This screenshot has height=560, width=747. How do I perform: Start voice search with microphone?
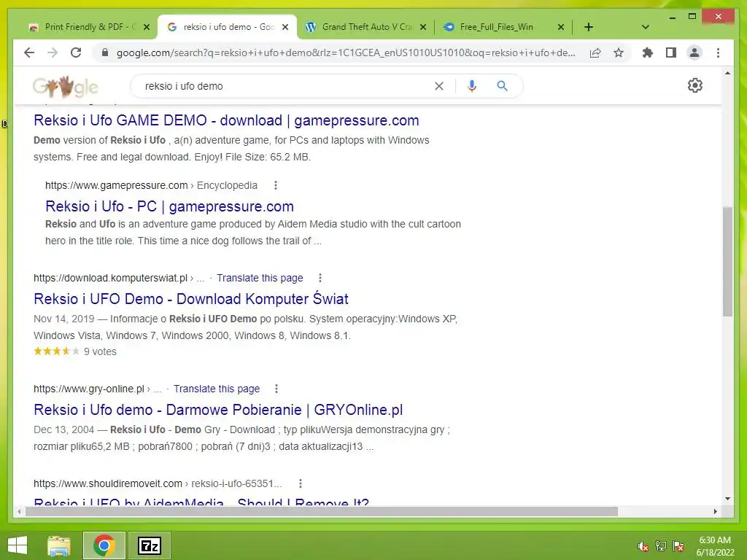point(472,86)
